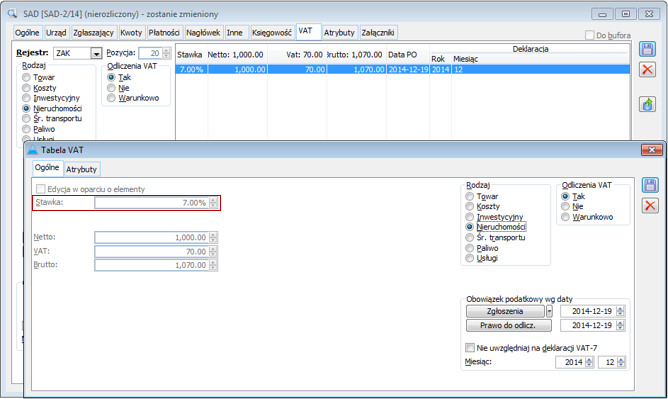Screen dimensions: 668x399
Task: Select Towar radio in SAD window
Action: tap(26, 77)
